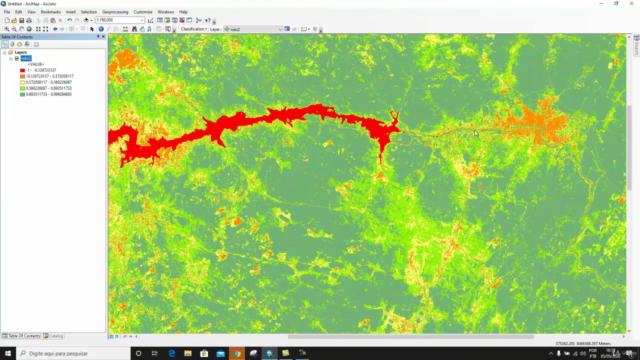
Task: Open a map document with the Open icon
Action: pos(14,20)
